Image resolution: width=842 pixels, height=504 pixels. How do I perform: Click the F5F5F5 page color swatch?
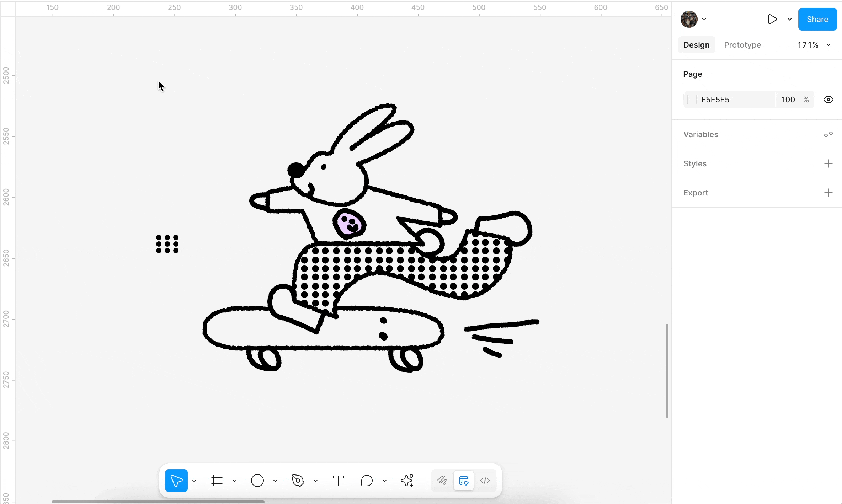[x=692, y=100]
